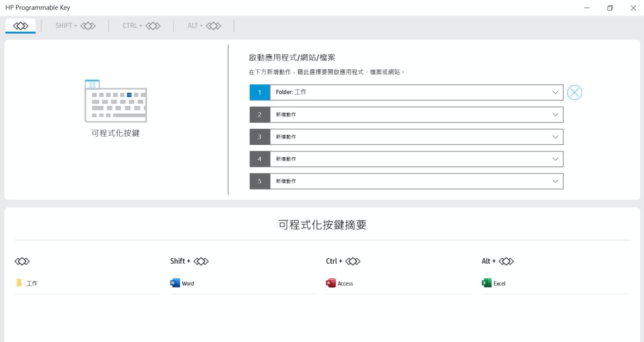The image size is (644, 342).
Task: Click the number 2 action label
Action: pyautogui.click(x=260, y=114)
